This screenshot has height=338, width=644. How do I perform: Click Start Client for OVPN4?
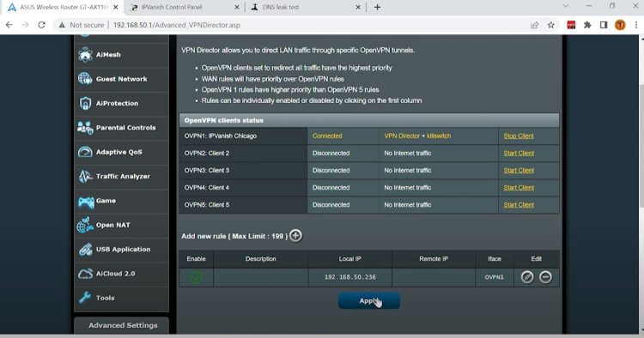point(519,188)
